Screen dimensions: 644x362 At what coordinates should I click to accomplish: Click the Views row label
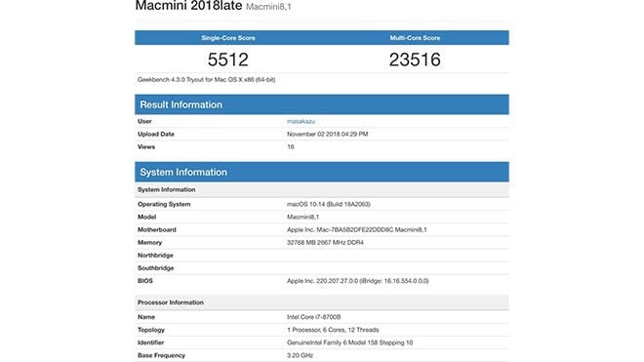(x=146, y=146)
